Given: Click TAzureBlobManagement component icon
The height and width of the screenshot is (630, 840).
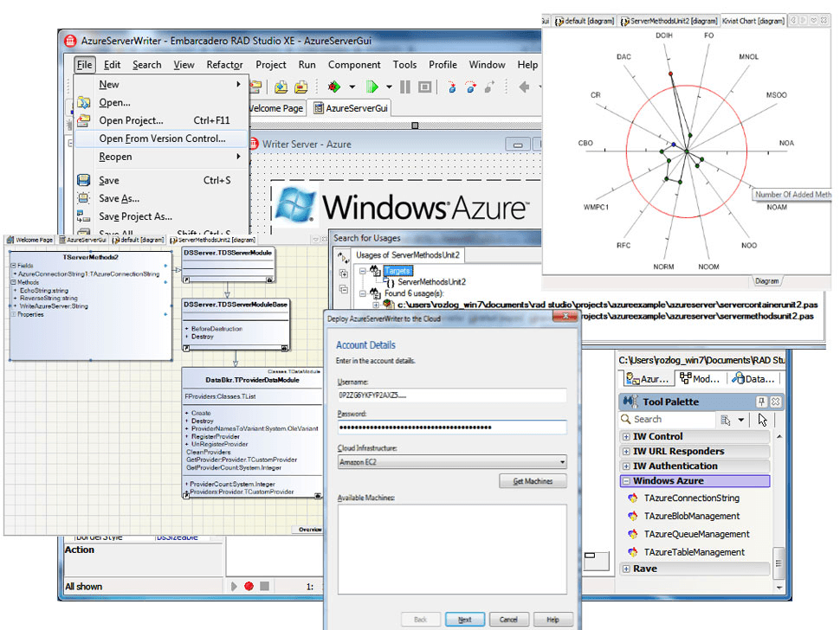Looking at the screenshot, I should tap(633, 516).
